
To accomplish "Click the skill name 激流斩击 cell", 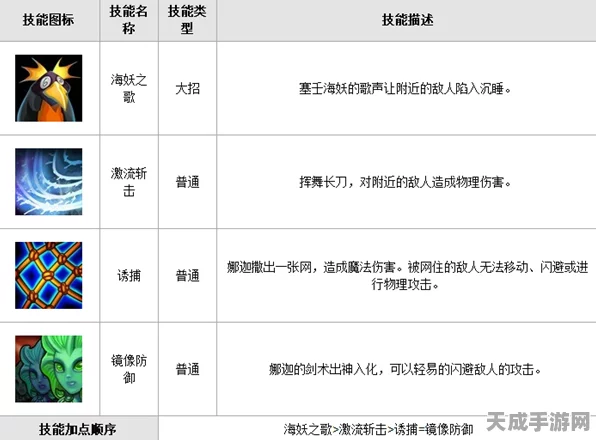I will pyautogui.click(x=129, y=182).
